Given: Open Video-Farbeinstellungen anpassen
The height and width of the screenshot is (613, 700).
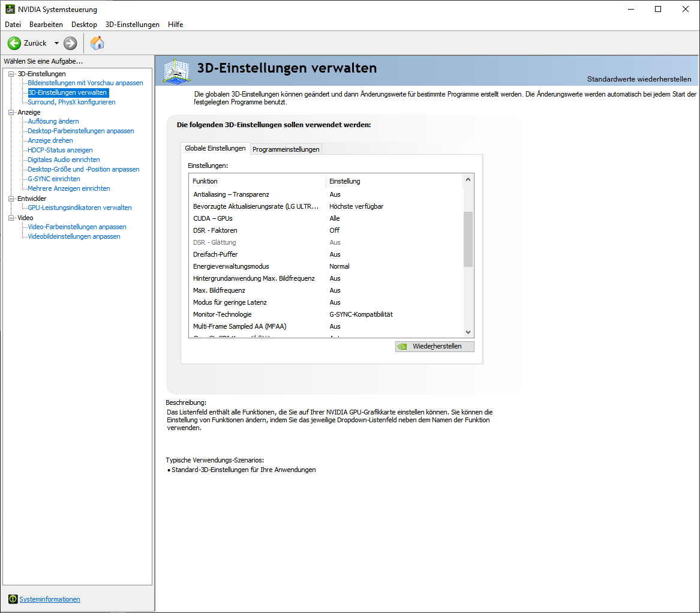Looking at the screenshot, I should tap(77, 227).
